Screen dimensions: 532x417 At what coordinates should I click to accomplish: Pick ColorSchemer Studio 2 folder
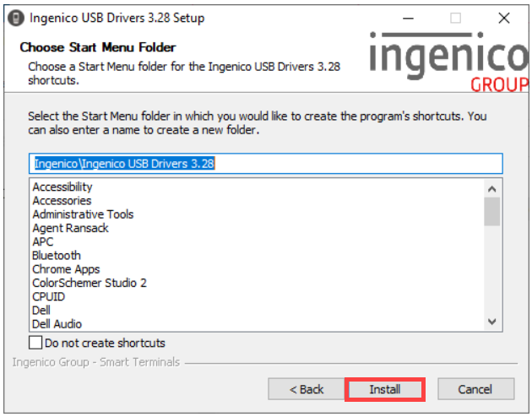point(90,283)
